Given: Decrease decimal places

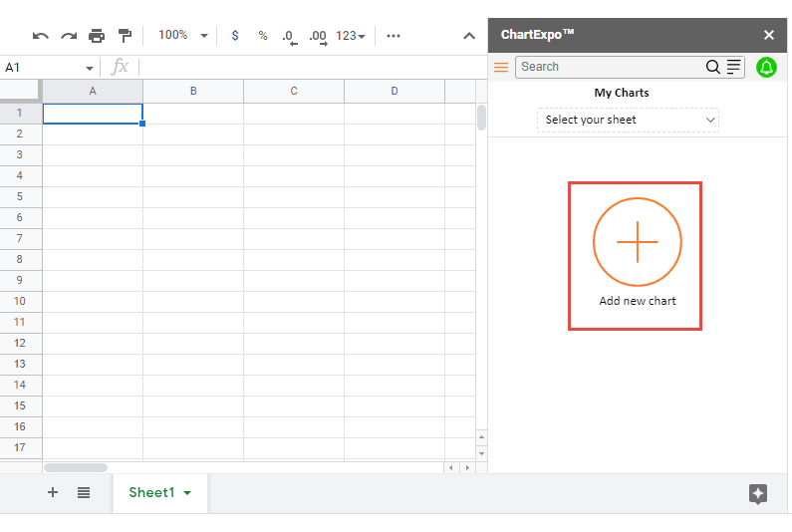Looking at the screenshot, I should pyautogui.click(x=290, y=37).
